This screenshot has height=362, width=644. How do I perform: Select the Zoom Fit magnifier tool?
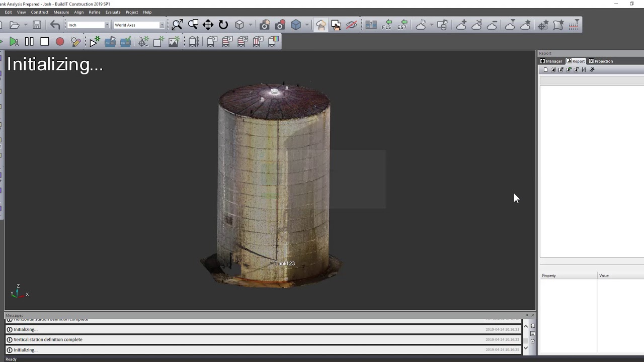coord(178,25)
